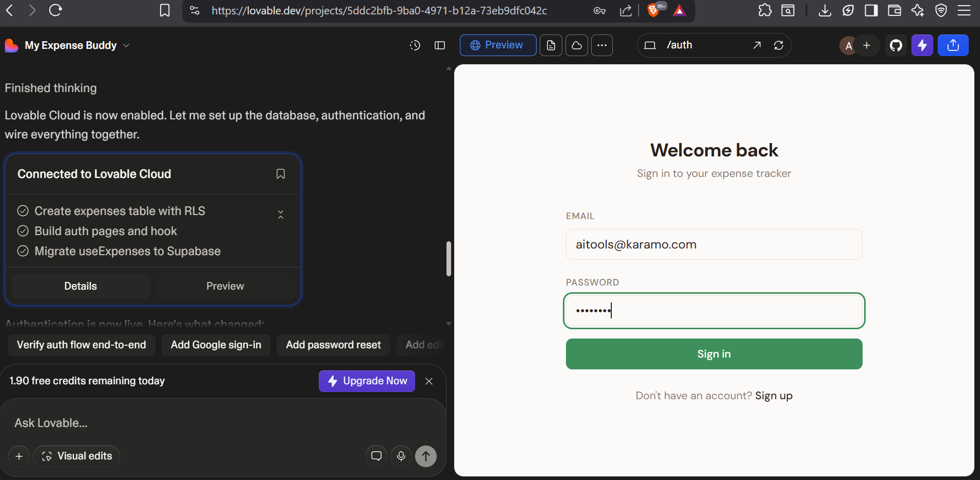980x480 pixels.
Task: Toggle the device preview laptop icon
Action: (x=650, y=45)
